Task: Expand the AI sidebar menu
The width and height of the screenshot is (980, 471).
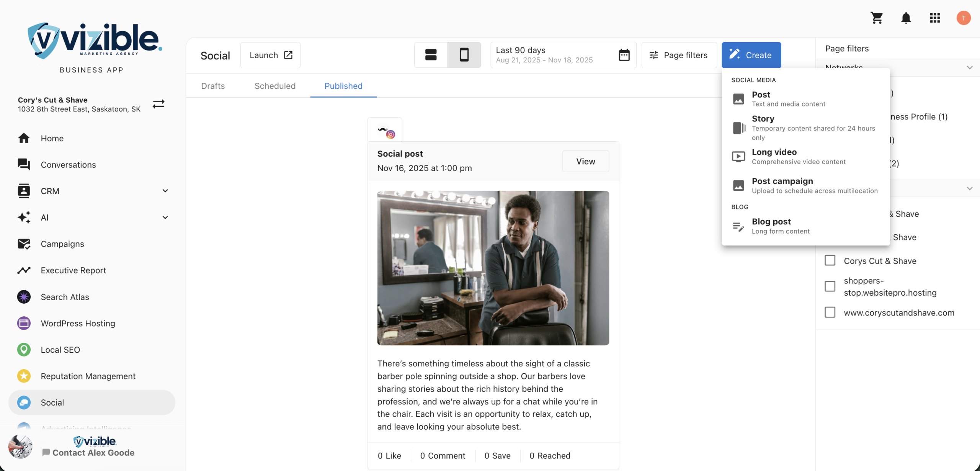Action: point(165,217)
